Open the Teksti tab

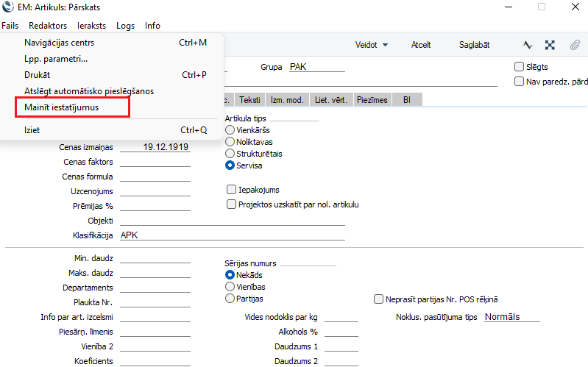coord(249,100)
